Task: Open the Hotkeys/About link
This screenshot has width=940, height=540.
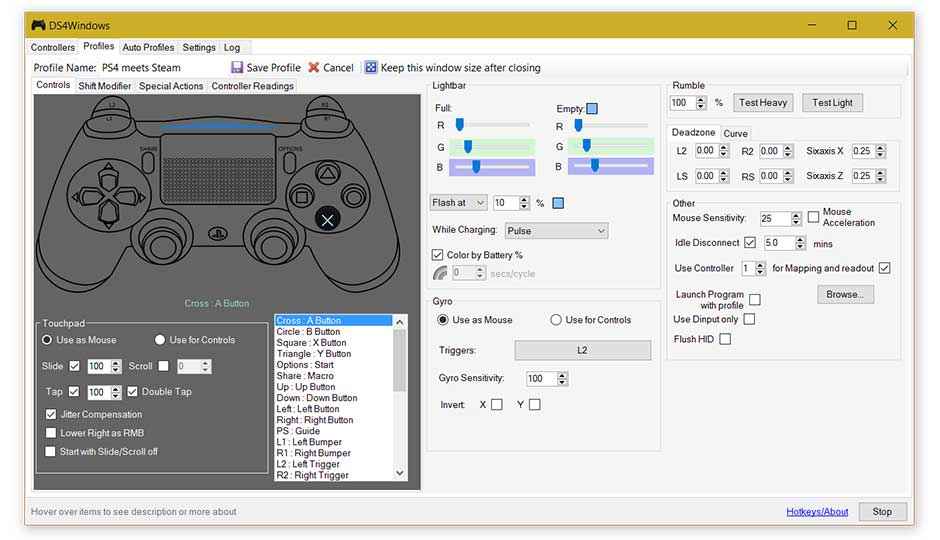Action: pyautogui.click(x=817, y=511)
